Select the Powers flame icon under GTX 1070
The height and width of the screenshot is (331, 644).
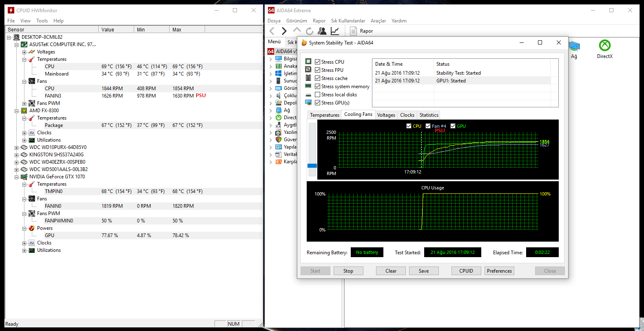(x=32, y=228)
